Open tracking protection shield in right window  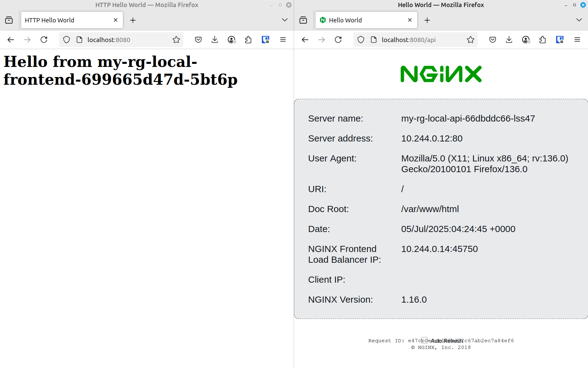pos(361,40)
